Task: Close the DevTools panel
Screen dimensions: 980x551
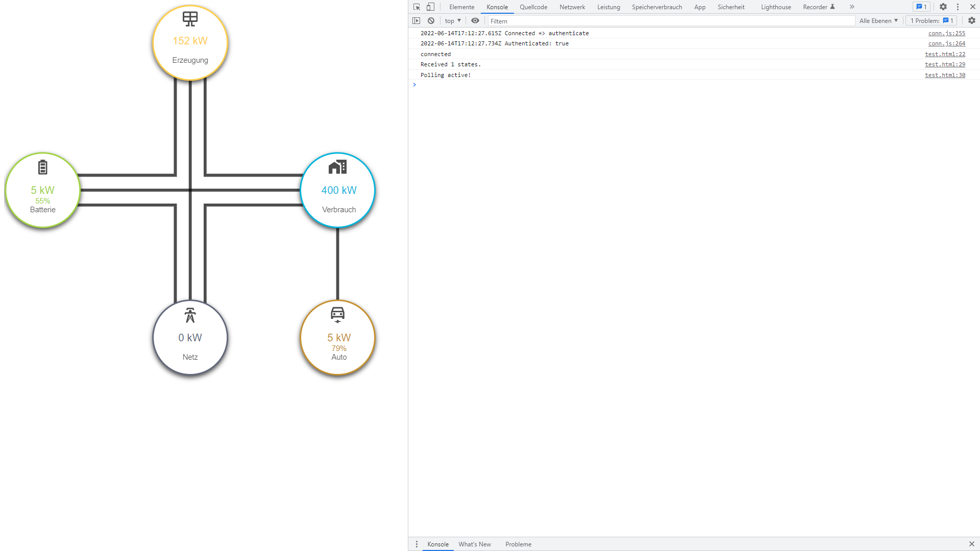Action: click(x=973, y=7)
